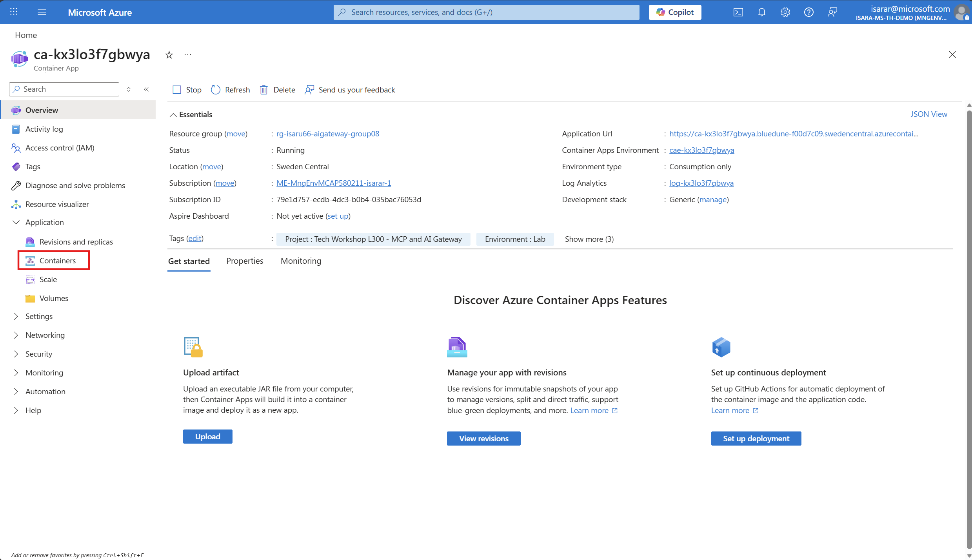Screen dimensions: 972x560
Task: Refresh the container app overview
Action: (x=231, y=90)
